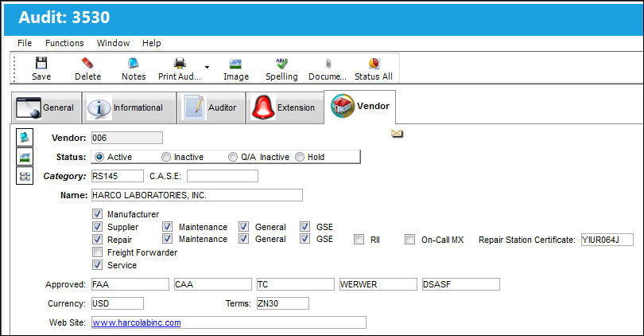The image size is (644, 336).
Task: Open the www.harcolabinc.com link
Action: 137,322
